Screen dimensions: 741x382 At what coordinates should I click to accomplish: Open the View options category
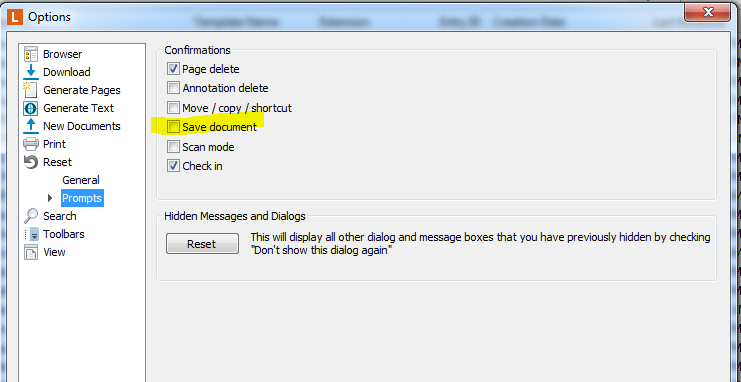coord(54,252)
